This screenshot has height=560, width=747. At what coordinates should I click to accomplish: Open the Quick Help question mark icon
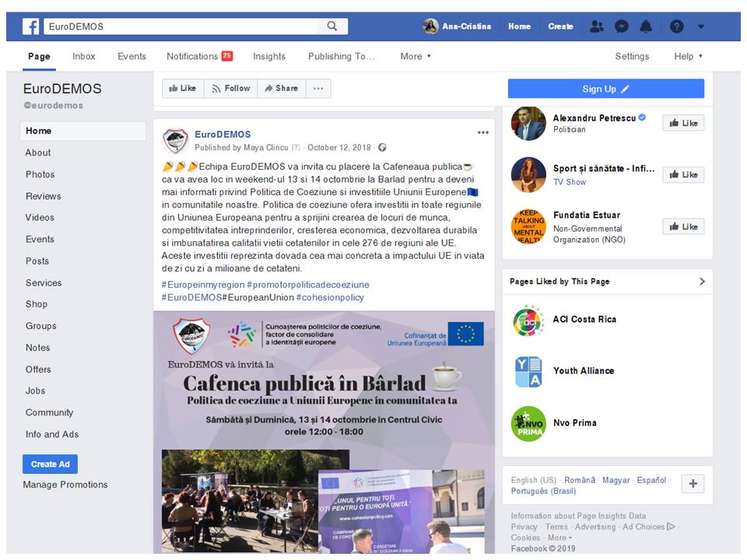[676, 26]
